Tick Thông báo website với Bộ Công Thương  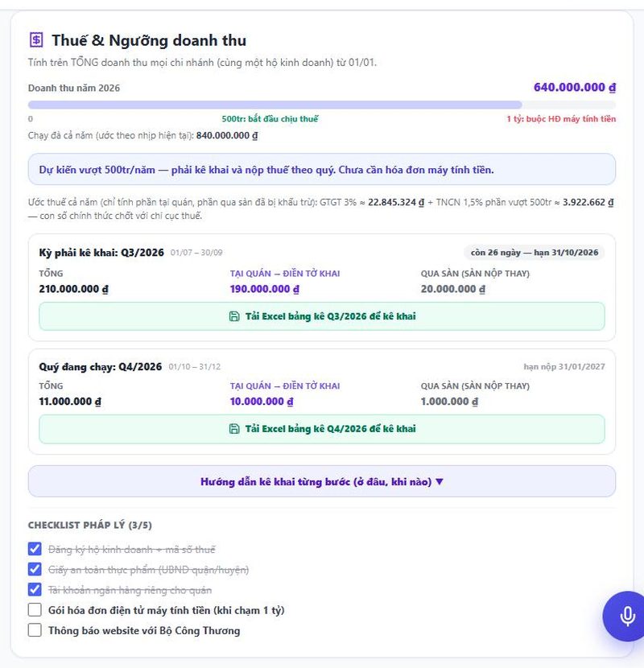35,630
